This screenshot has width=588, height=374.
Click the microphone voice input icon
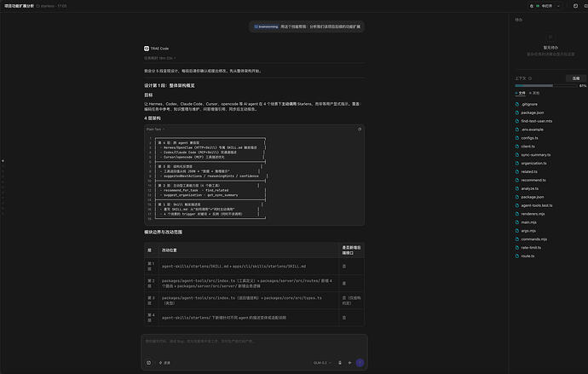(340, 363)
